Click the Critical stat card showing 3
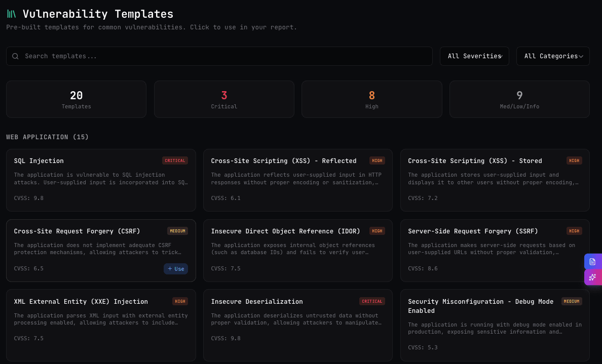602x364 pixels. click(224, 99)
